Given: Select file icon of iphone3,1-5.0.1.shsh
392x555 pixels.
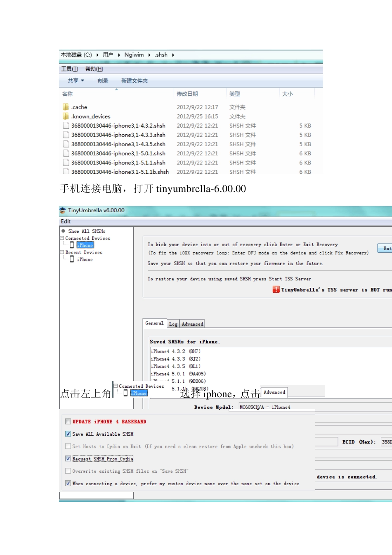Looking at the screenshot, I should tap(66, 153).
